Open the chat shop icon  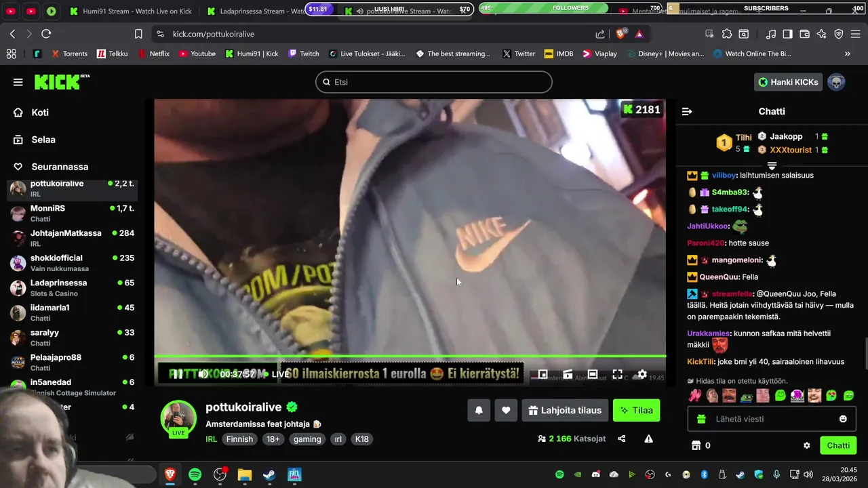click(x=695, y=445)
